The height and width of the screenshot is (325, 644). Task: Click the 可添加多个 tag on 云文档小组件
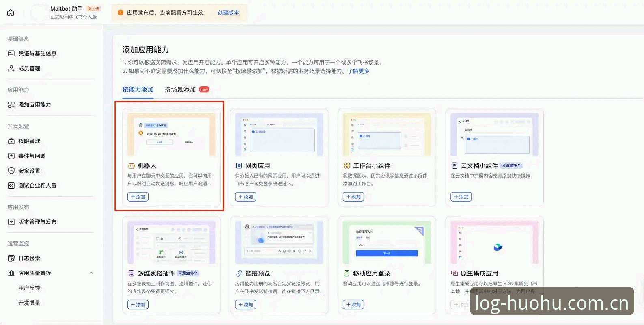[511, 166]
